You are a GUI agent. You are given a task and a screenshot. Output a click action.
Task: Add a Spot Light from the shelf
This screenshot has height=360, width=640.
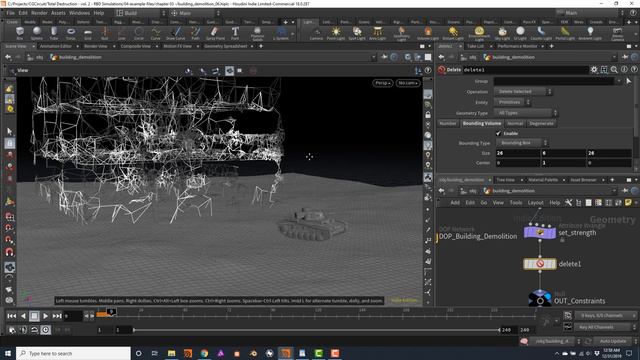[x=357, y=33]
